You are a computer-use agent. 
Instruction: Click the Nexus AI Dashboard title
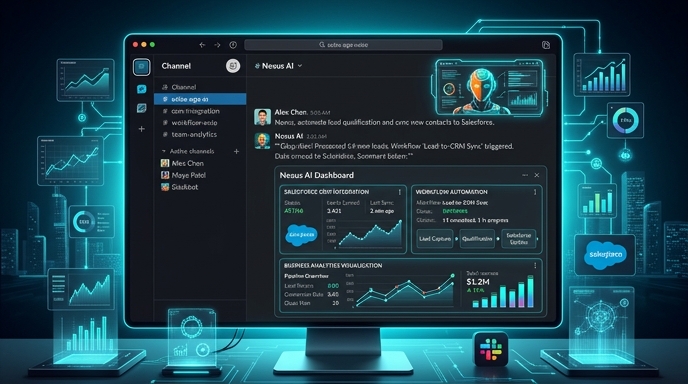point(317,175)
